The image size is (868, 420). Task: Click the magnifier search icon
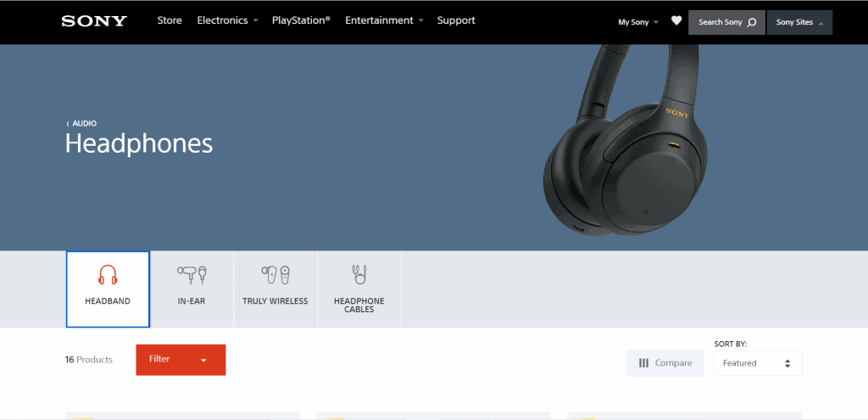tap(752, 23)
